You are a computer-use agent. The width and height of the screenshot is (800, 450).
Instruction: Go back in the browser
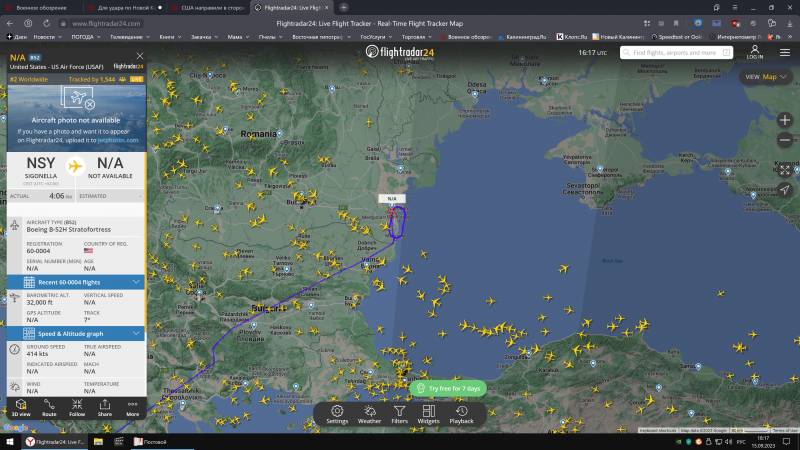click(10, 23)
